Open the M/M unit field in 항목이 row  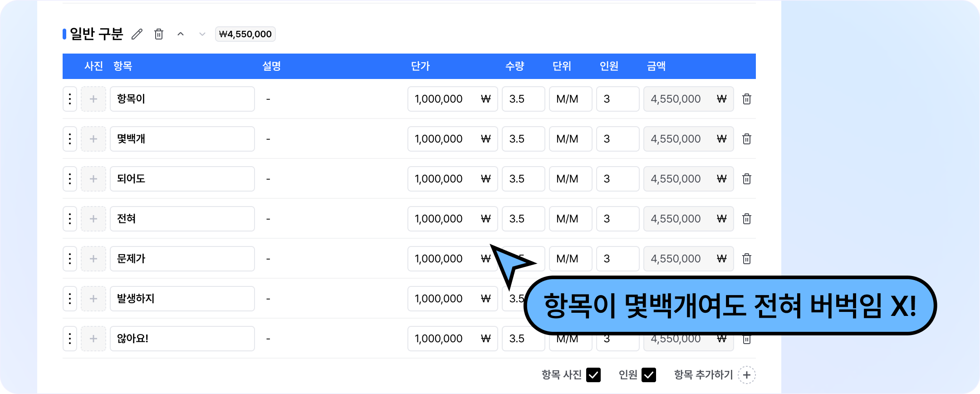(x=570, y=99)
